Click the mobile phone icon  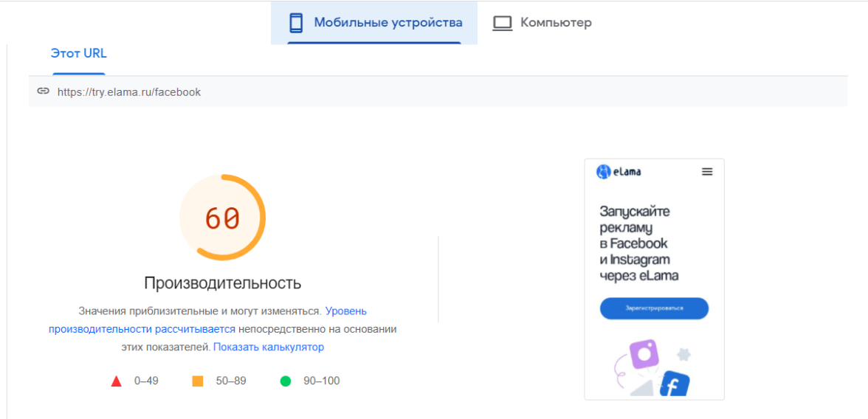296,24
